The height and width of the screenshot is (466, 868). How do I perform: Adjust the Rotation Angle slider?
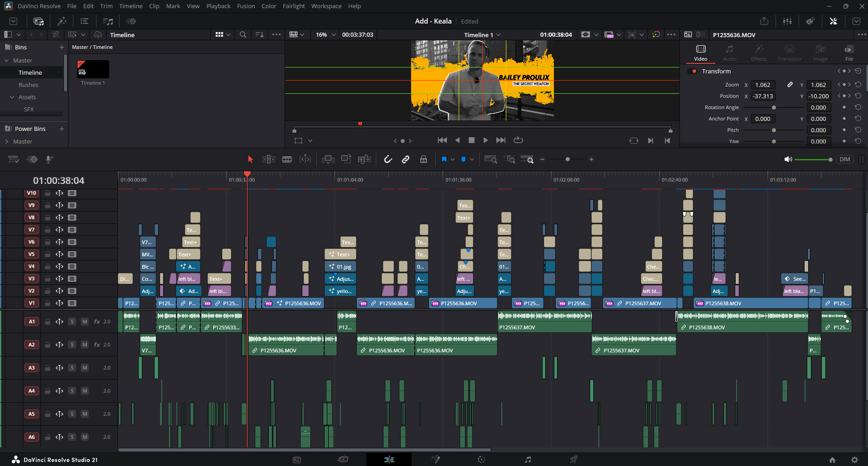pos(774,108)
